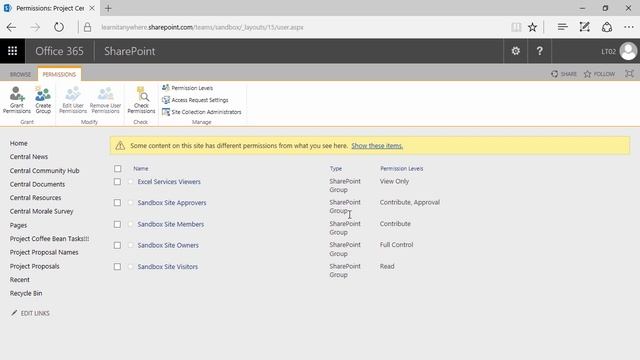Screen dimensions: 640x360
Task: Click the browser address bar URL
Action: click(202, 27)
